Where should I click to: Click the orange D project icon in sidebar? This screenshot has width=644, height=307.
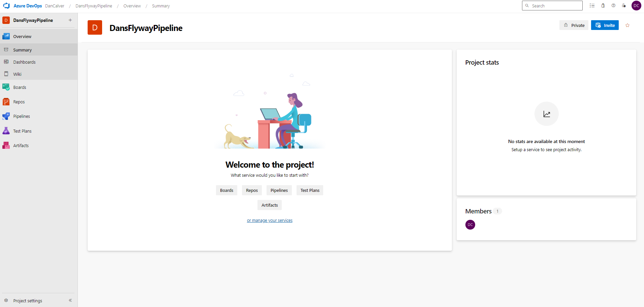click(6, 20)
